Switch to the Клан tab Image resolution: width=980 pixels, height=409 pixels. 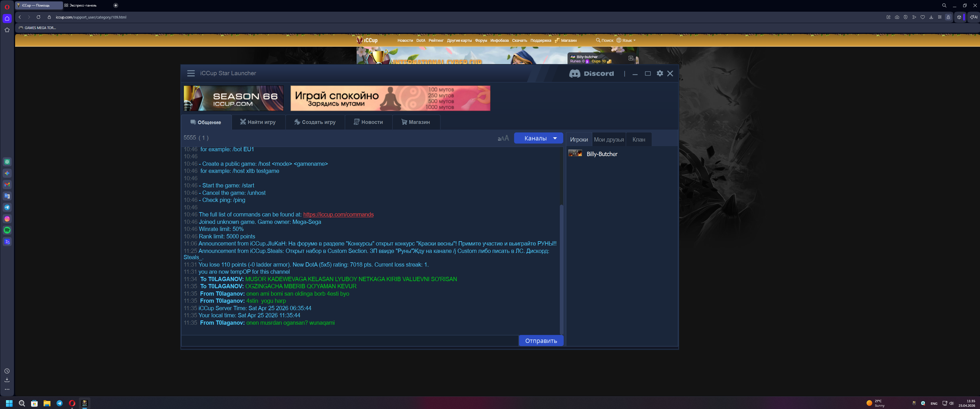point(639,140)
